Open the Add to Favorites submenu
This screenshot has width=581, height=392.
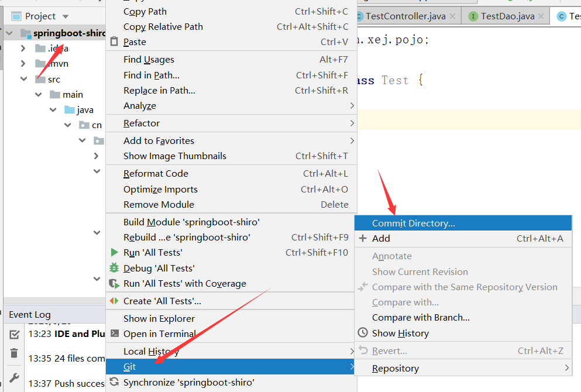(x=231, y=141)
